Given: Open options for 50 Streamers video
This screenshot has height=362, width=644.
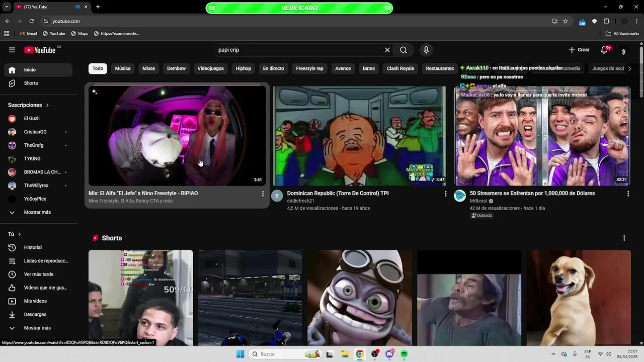Looking at the screenshot, I should (x=628, y=194).
